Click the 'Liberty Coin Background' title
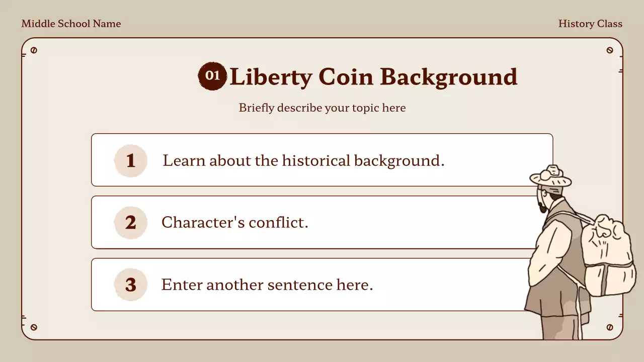The image size is (644, 362). coord(373,77)
